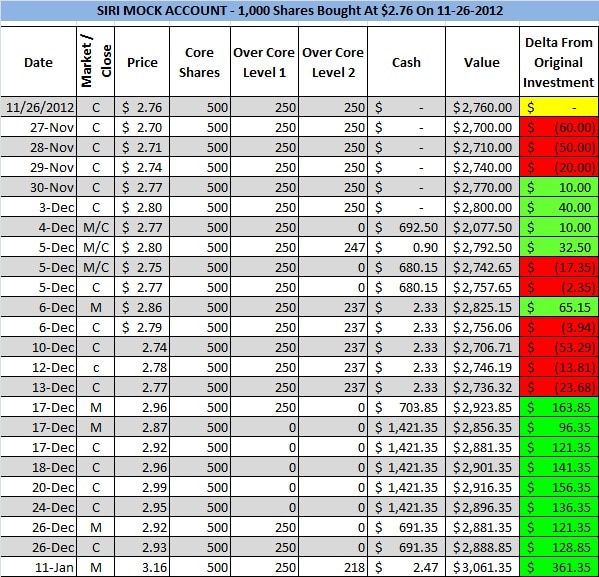Select the Market / Close column header

(x=96, y=62)
